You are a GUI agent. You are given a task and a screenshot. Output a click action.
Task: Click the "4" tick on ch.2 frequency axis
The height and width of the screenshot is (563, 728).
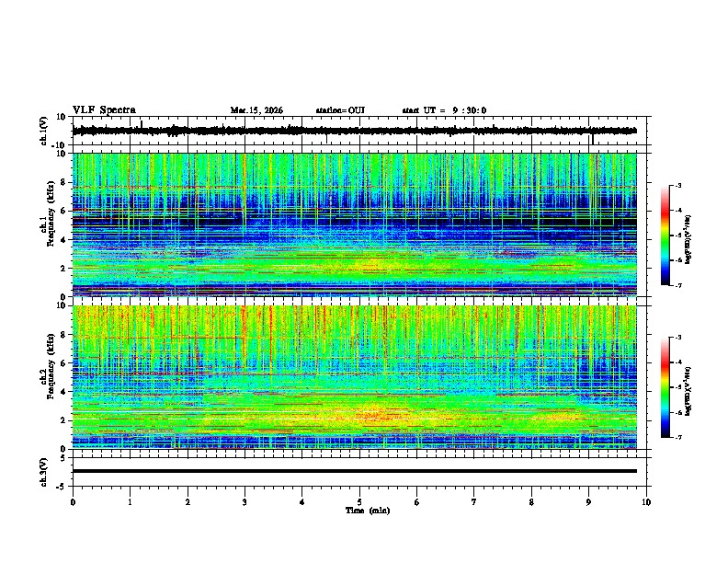tap(64, 392)
